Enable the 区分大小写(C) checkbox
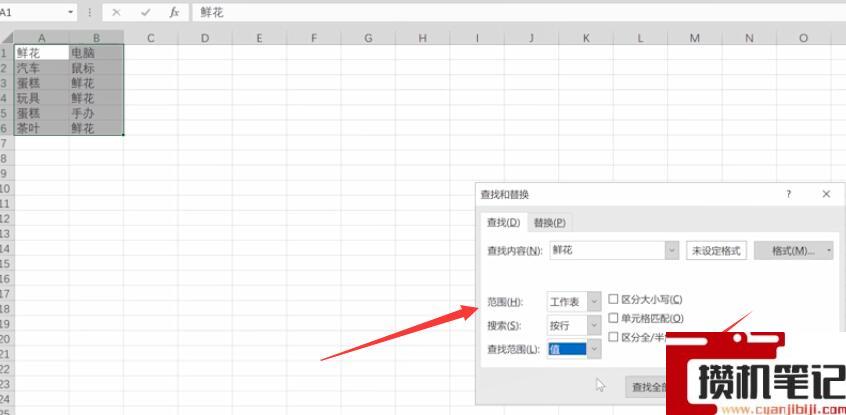The image size is (846, 415). [x=613, y=299]
